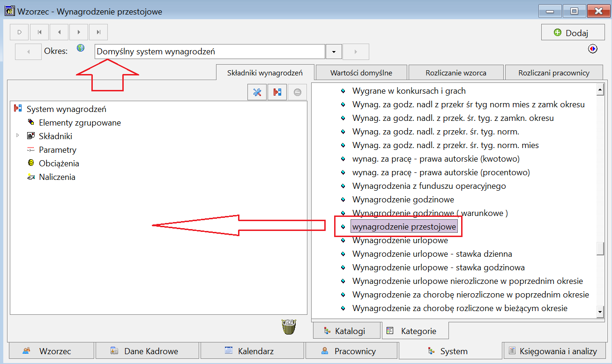Click the grey remove circle button
Screen dimensions: 612x364
(297, 92)
